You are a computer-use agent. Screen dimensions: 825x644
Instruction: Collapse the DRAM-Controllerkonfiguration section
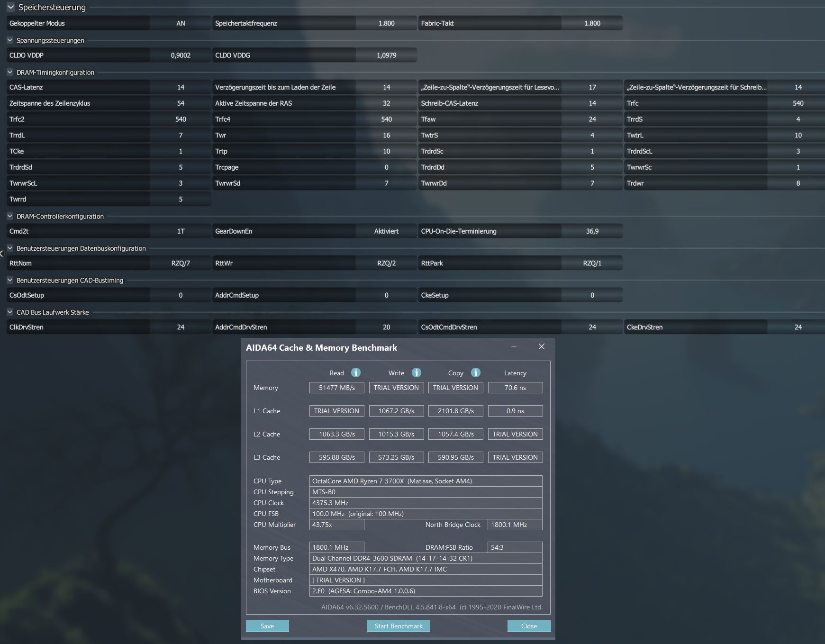point(10,216)
